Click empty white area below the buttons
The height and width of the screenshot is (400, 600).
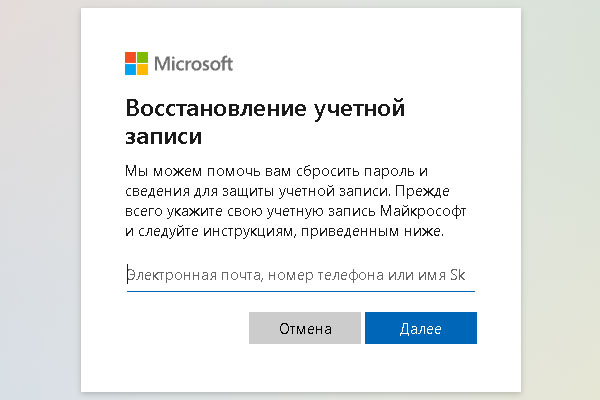(301, 367)
